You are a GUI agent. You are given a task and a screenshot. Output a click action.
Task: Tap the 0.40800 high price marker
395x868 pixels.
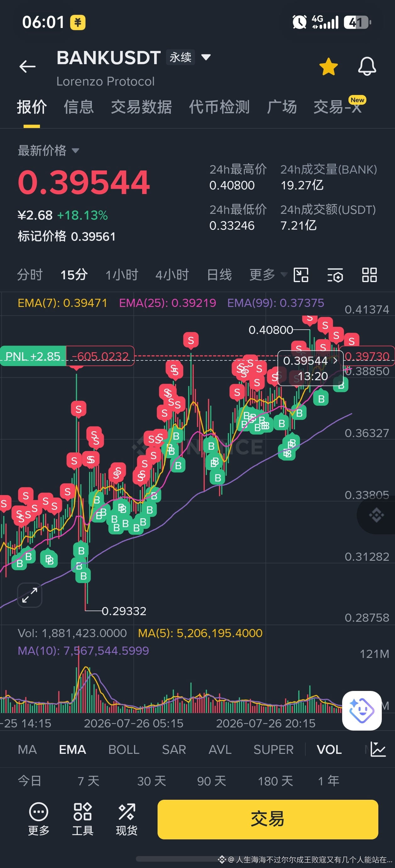271,330
